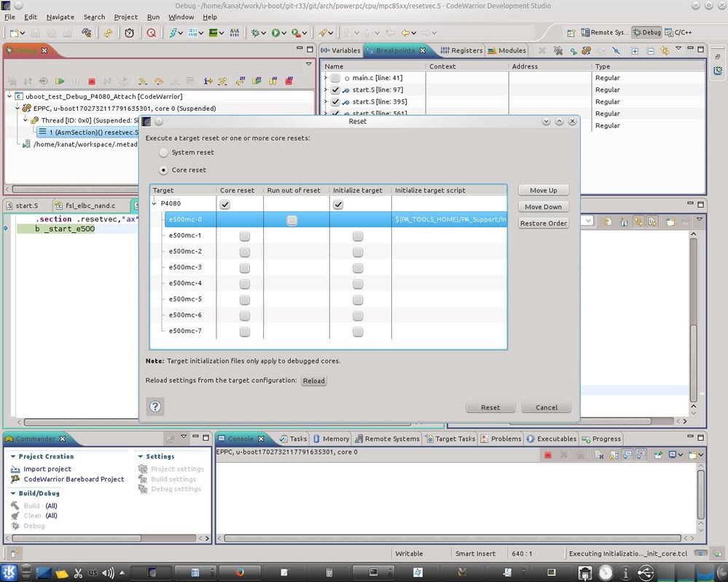
Task: Click the Commander view horizontal scrollbar
Action: pos(77,538)
